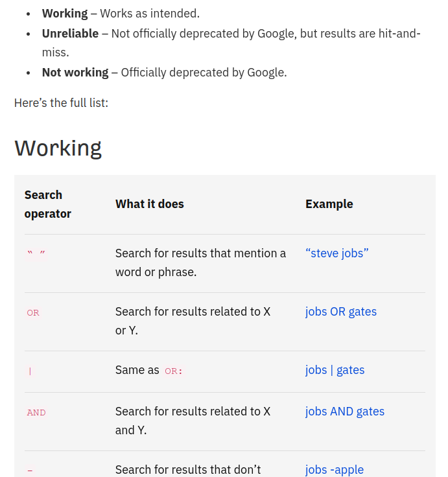The image size is (448, 477).
Task: Click the AND operator code
Action: tap(36, 413)
